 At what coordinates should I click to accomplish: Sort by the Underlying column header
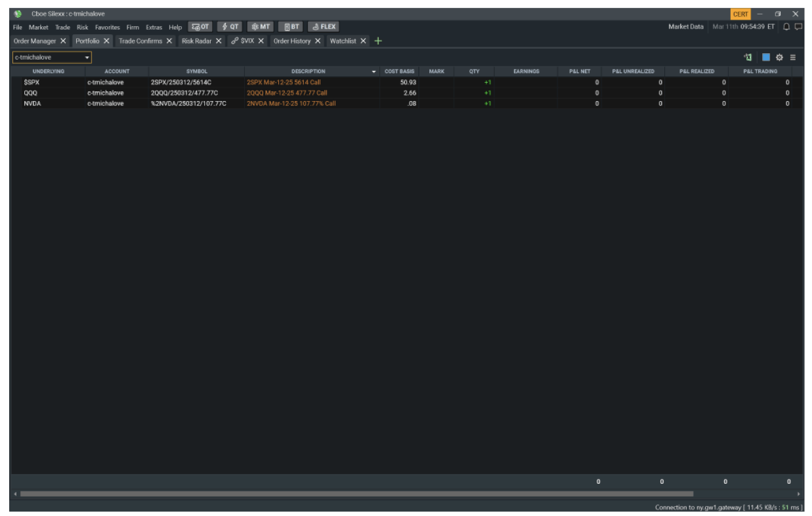click(x=49, y=72)
